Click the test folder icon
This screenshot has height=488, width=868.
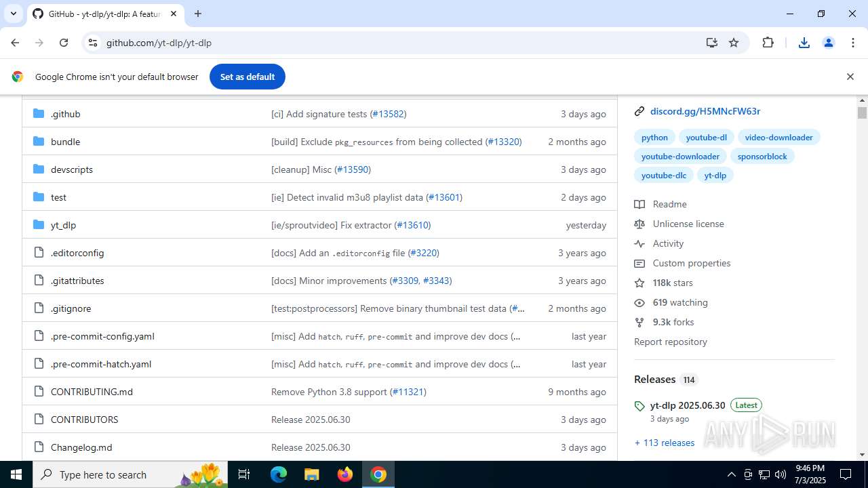coord(39,197)
